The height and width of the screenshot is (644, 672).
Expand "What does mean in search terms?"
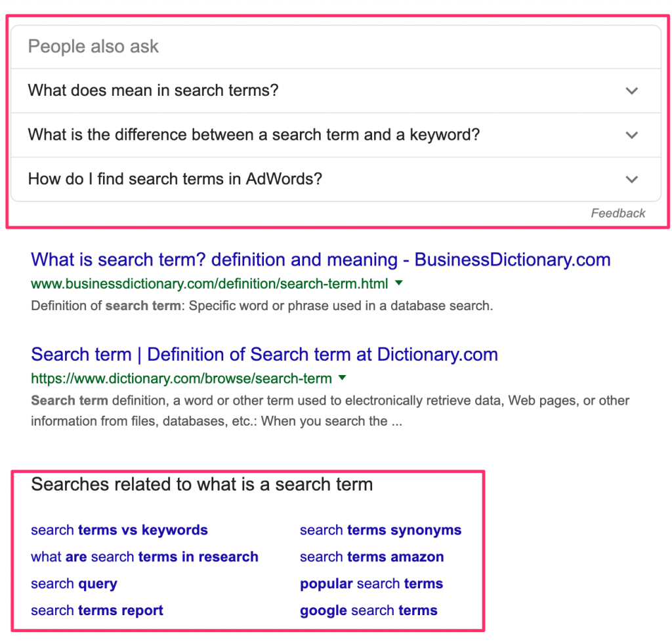click(x=631, y=91)
